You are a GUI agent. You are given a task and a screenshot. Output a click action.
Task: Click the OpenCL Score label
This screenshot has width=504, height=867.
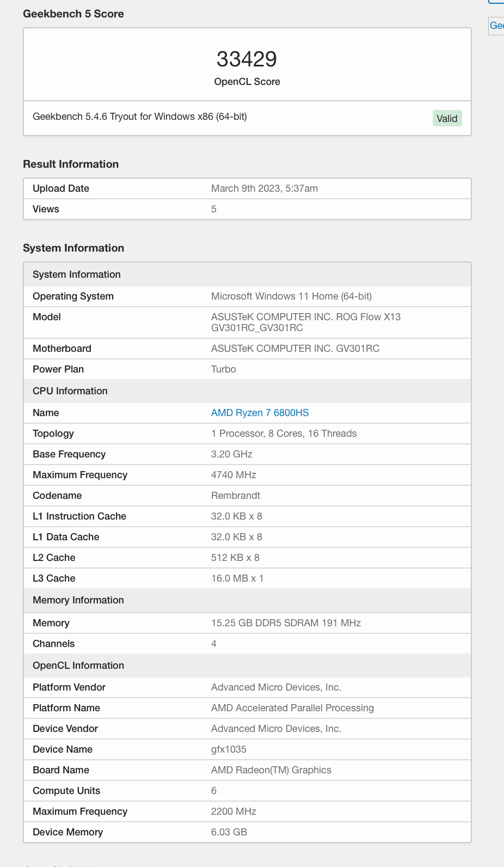coord(247,82)
